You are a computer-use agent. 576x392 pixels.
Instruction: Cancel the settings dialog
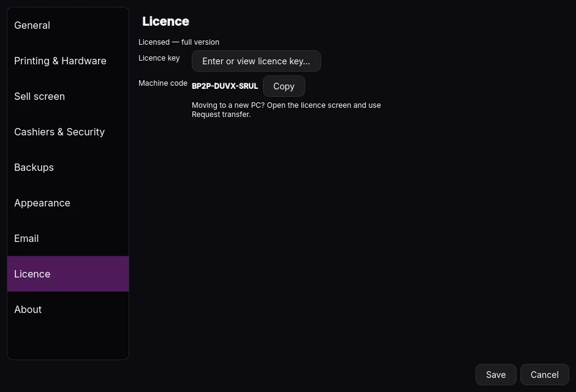pyautogui.click(x=544, y=375)
